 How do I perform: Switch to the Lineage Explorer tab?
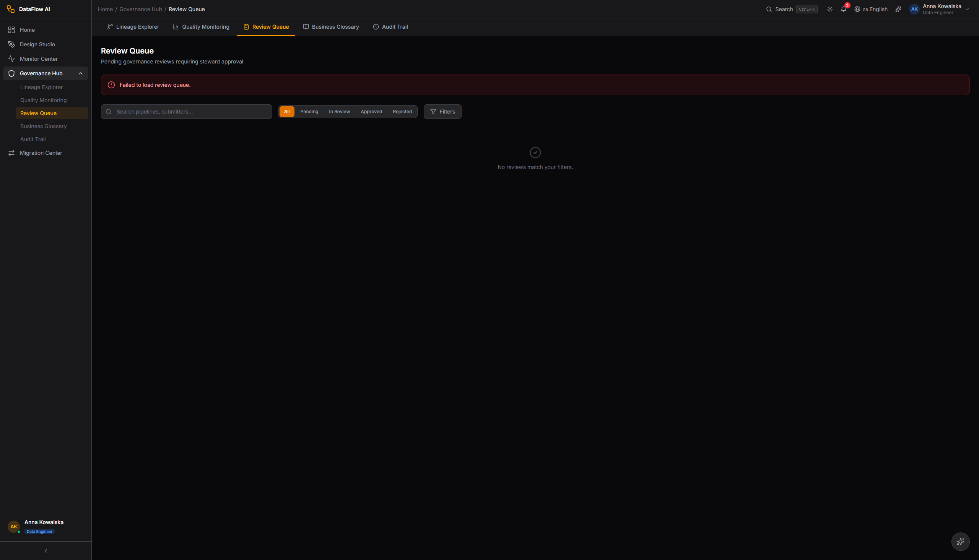133,27
